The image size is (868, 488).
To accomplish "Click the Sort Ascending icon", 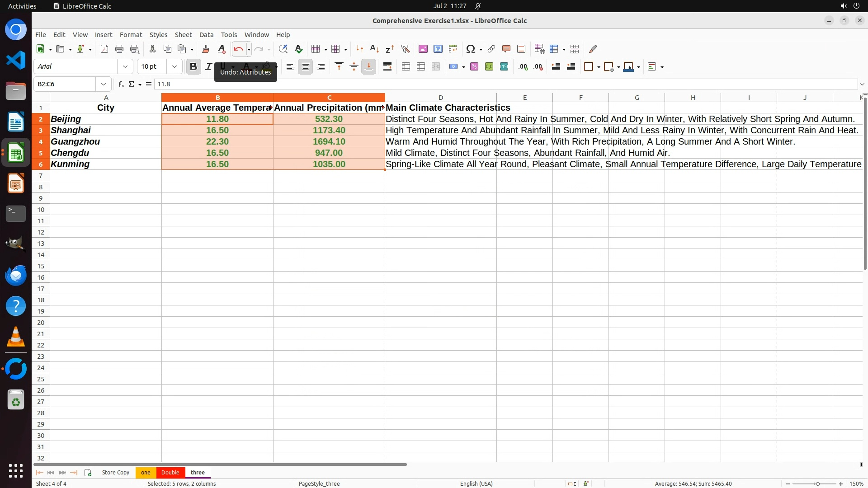I will (x=374, y=49).
